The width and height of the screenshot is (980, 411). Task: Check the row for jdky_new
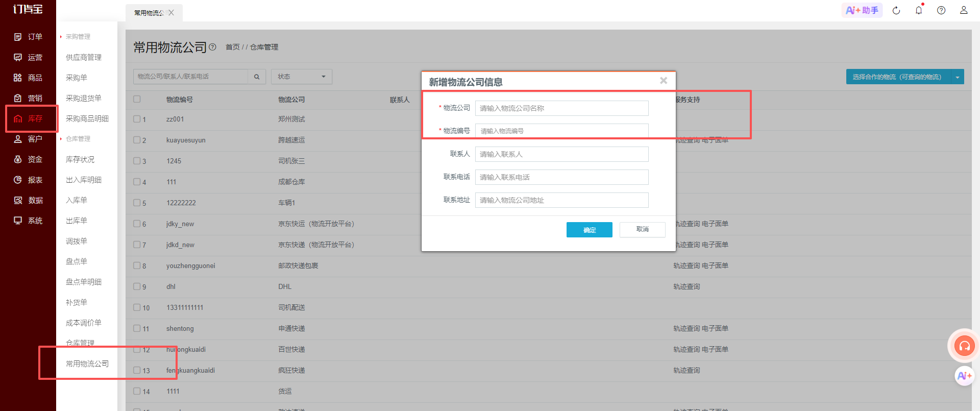tap(137, 224)
